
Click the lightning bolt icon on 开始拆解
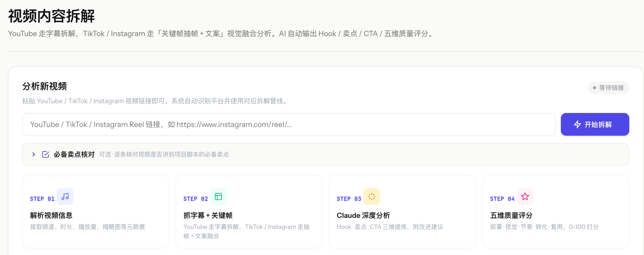tap(577, 124)
